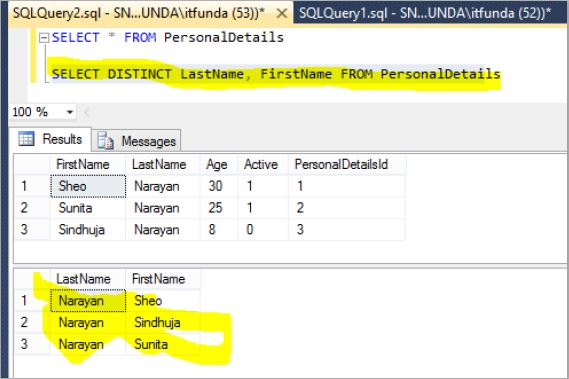Switch to the SQLQuery1.sql tab

(425, 13)
